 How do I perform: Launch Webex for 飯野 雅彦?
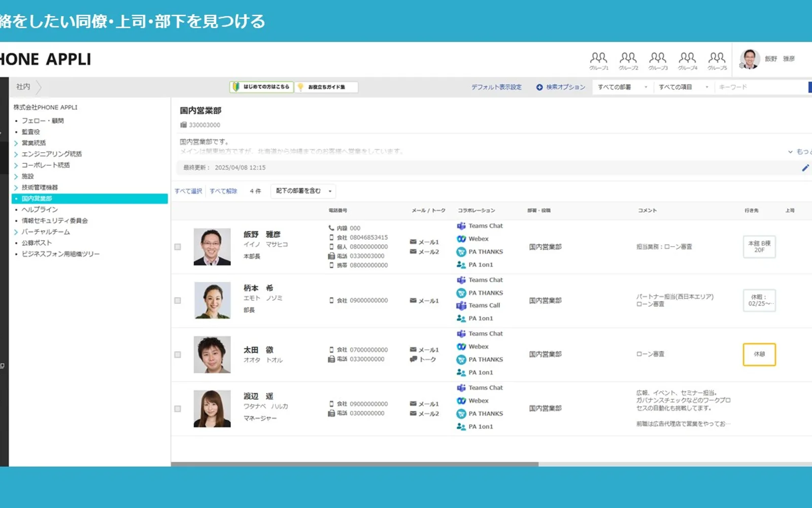coord(472,239)
